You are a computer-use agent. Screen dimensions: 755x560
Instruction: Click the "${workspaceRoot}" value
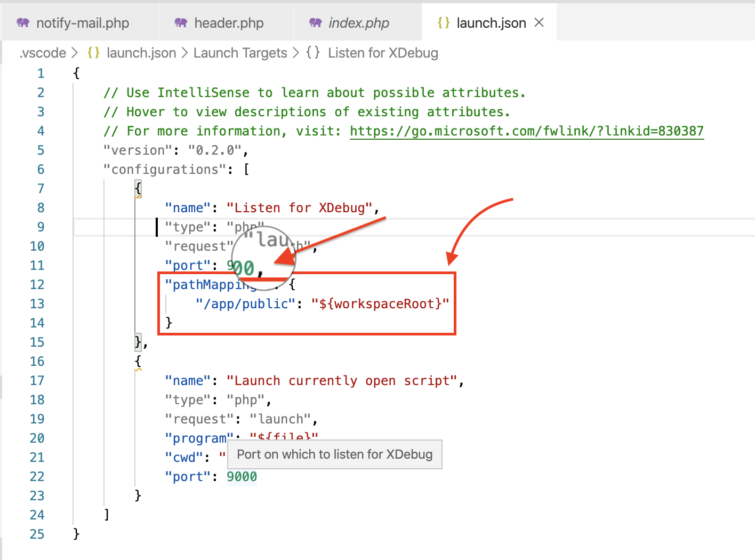pyautogui.click(x=381, y=304)
